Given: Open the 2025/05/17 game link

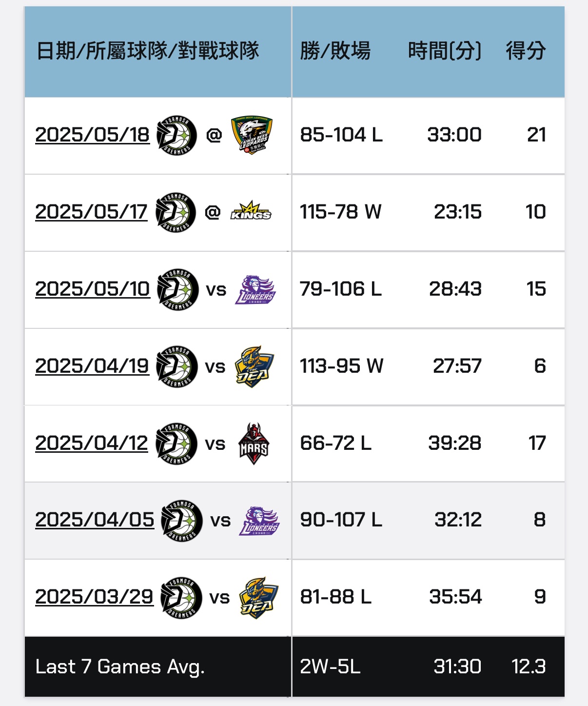Looking at the screenshot, I should (x=91, y=212).
